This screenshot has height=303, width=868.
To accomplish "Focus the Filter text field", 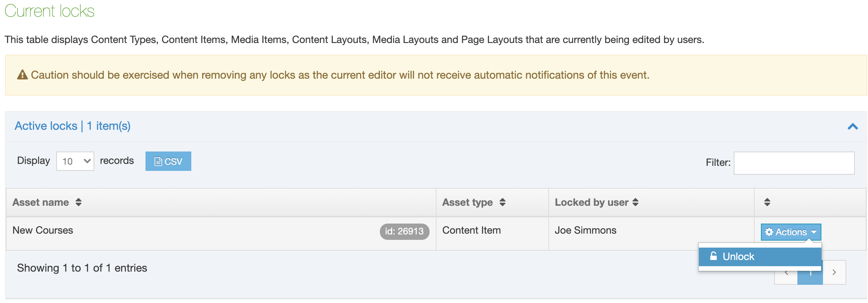I will tap(794, 163).
